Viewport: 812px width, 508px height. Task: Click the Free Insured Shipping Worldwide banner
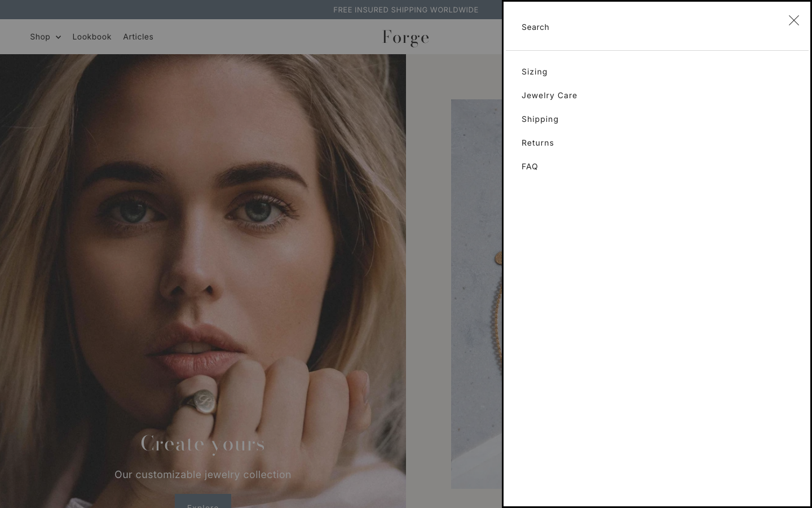pos(405,10)
